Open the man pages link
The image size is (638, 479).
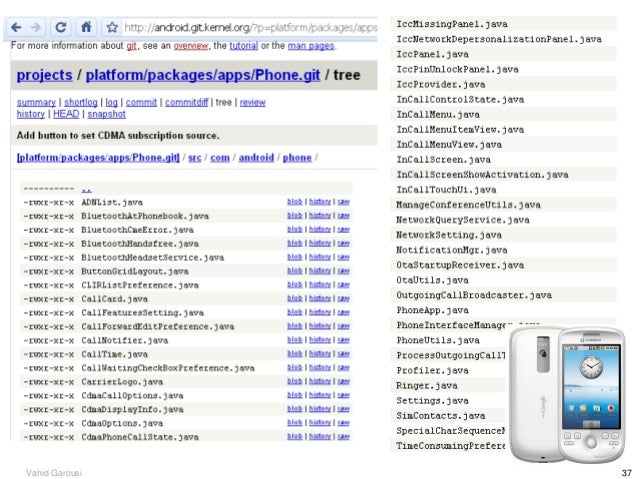(x=311, y=46)
